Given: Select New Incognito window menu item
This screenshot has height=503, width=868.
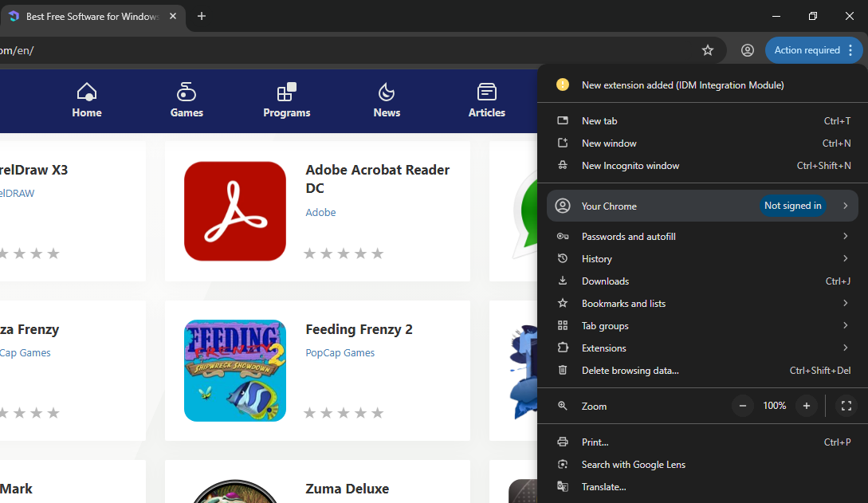Looking at the screenshot, I should pos(630,166).
